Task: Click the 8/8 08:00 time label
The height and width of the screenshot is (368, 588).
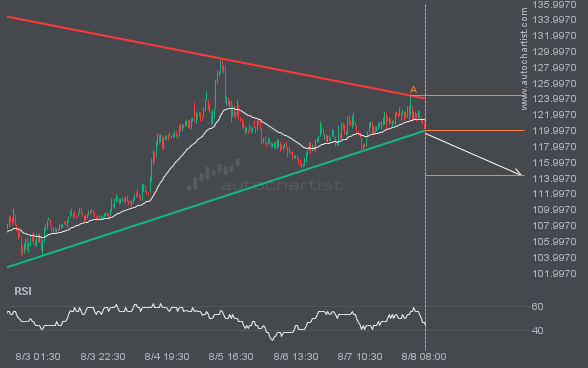Action: pyautogui.click(x=424, y=357)
